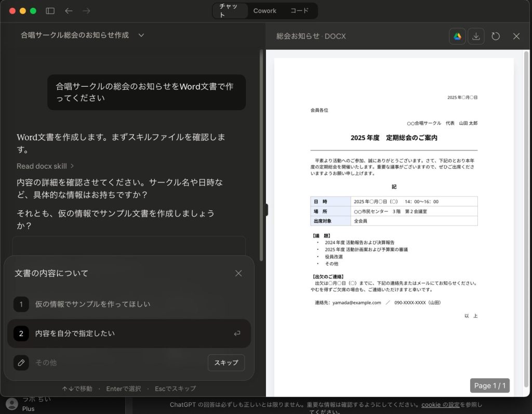Switch to the チャット tab
Viewport: 532px width, 414px height.
230,11
